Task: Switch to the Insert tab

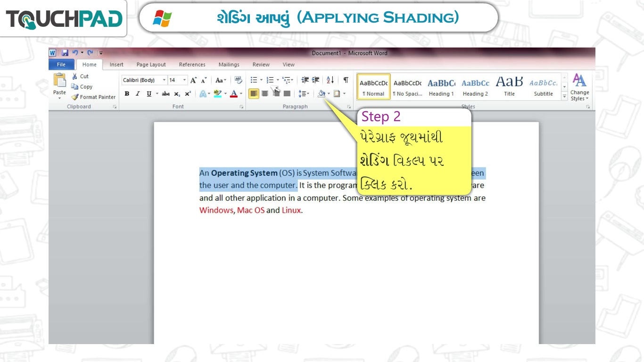Action: tap(116, 65)
